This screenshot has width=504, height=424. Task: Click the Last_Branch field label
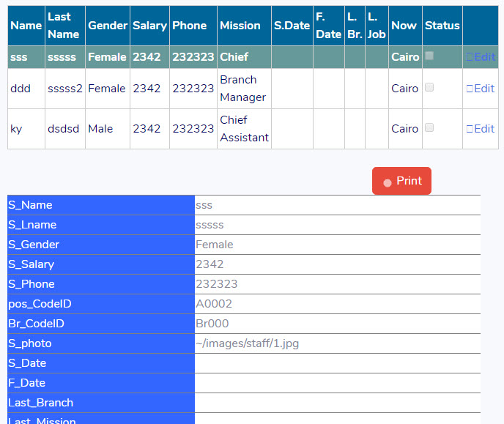tap(41, 403)
